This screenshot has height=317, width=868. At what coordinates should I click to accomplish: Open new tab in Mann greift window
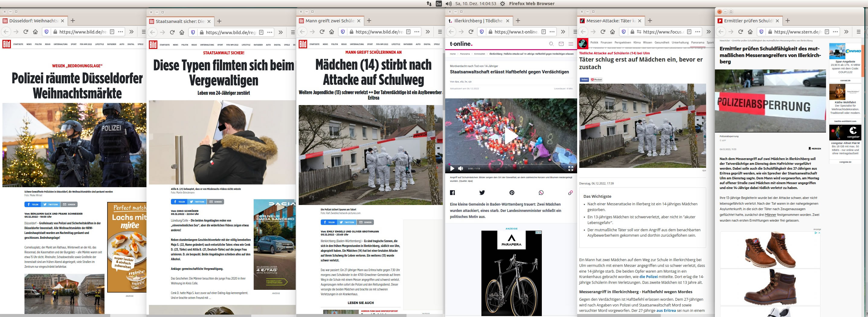click(369, 21)
